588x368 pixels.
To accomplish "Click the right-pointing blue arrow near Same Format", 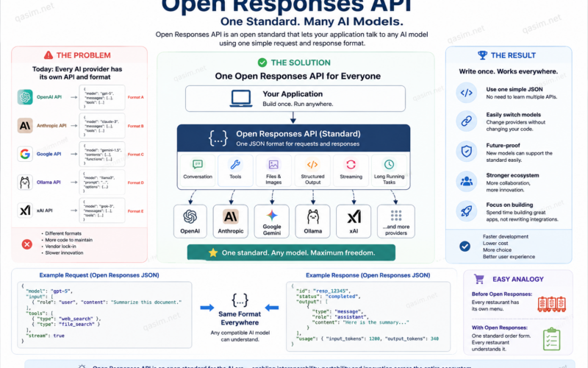I will point(207,308).
